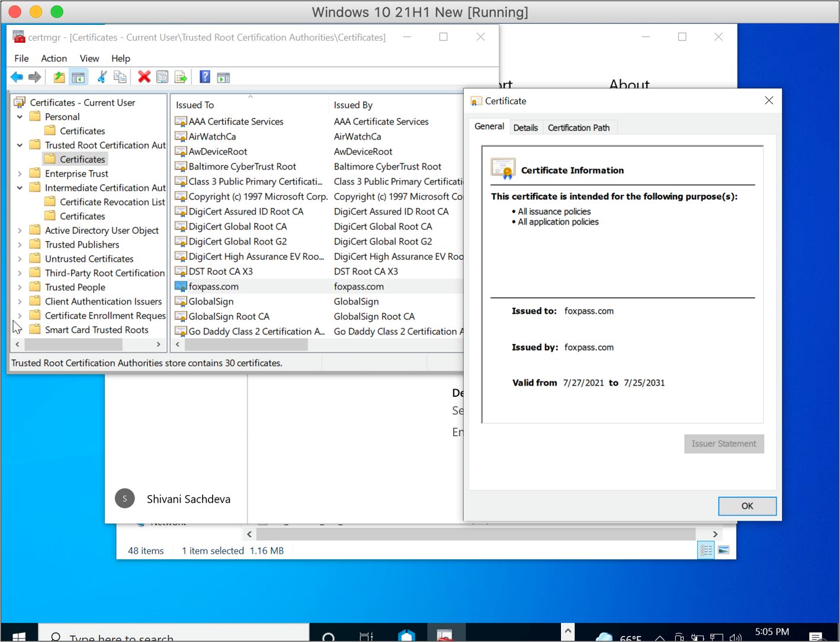The height and width of the screenshot is (642, 840).
Task: Click the volume icon in system tray
Action: tap(736, 638)
